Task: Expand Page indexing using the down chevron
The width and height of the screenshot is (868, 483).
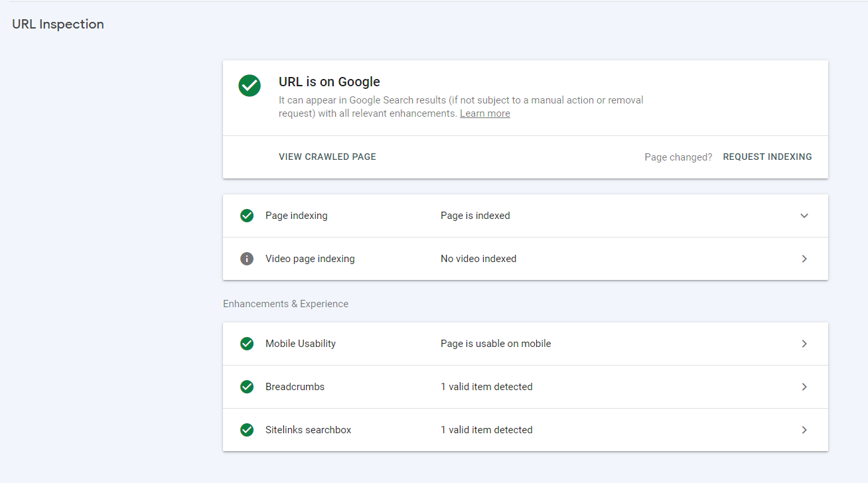Action: pyautogui.click(x=804, y=216)
